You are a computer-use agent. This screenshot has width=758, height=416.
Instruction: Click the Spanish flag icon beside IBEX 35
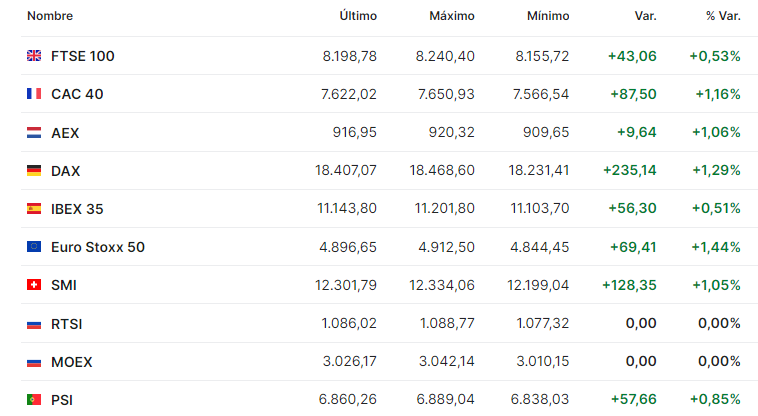click(34, 208)
